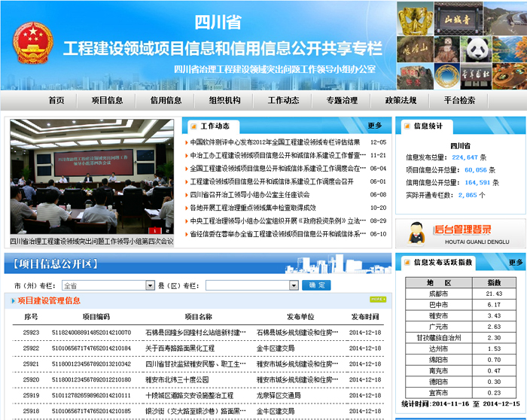Click 宜宾市 in the activity index table

[x=439, y=393]
